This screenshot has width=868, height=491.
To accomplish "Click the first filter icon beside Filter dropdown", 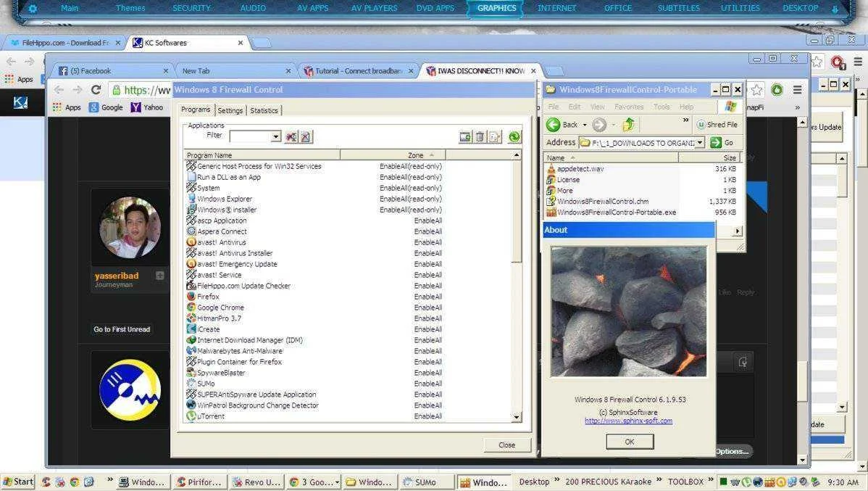I will click(291, 137).
